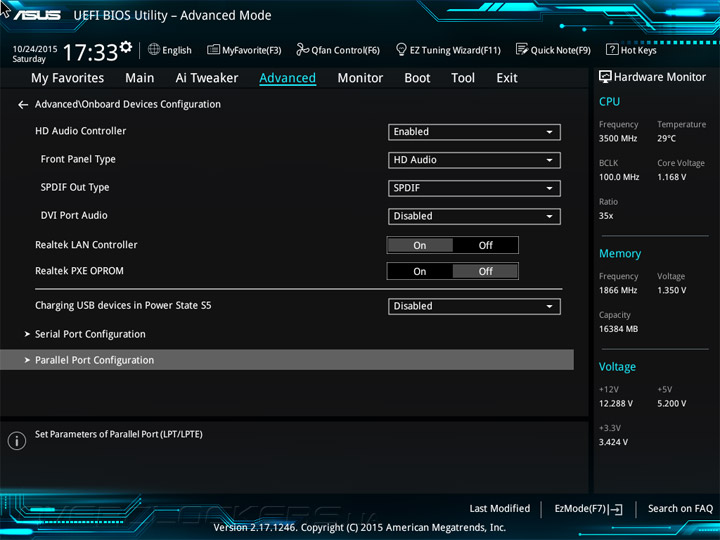This screenshot has width=720, height=540.
Task: Click the Hot Keys question mark icon
Action: [612, 49]
